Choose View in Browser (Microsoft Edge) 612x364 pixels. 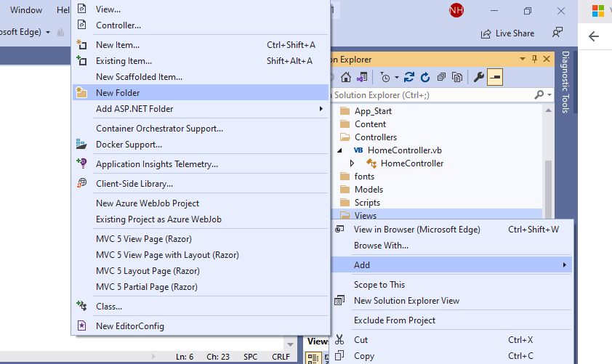451,230
